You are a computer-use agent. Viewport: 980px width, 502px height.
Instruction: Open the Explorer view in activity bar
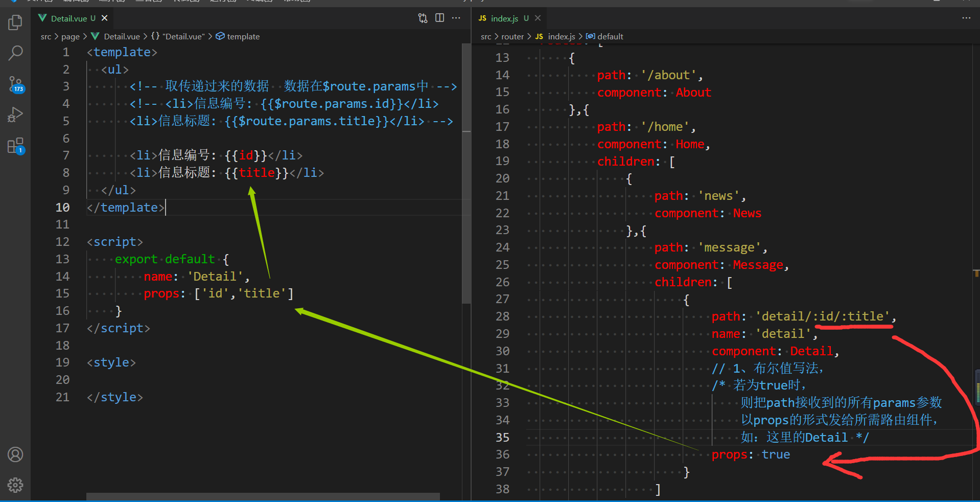[x=15, y=22]
